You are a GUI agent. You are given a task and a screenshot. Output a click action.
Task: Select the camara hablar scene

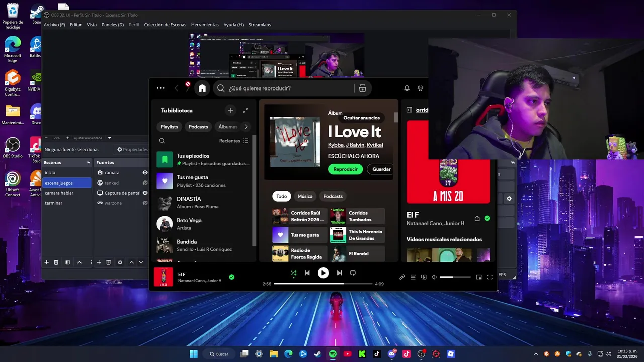pyautogui.click(x=67, y=193)
